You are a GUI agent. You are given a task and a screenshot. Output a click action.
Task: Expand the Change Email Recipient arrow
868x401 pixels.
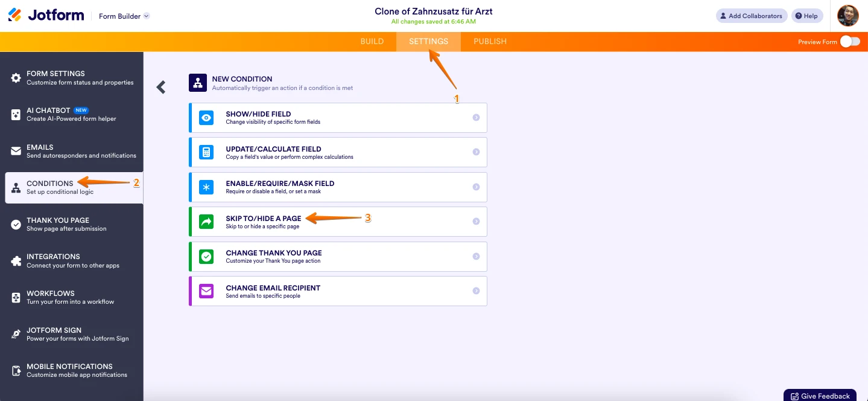click(476, 292)
